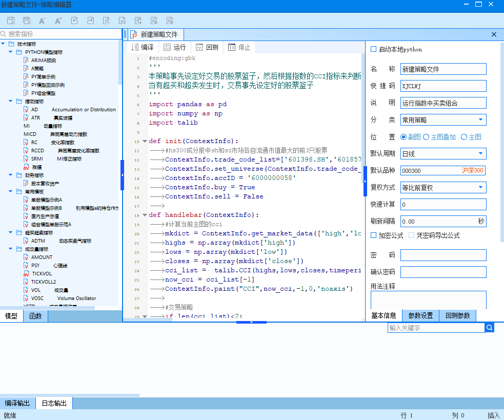
Task: Collapse the 常用模板 folder
Action: [11, 191]
